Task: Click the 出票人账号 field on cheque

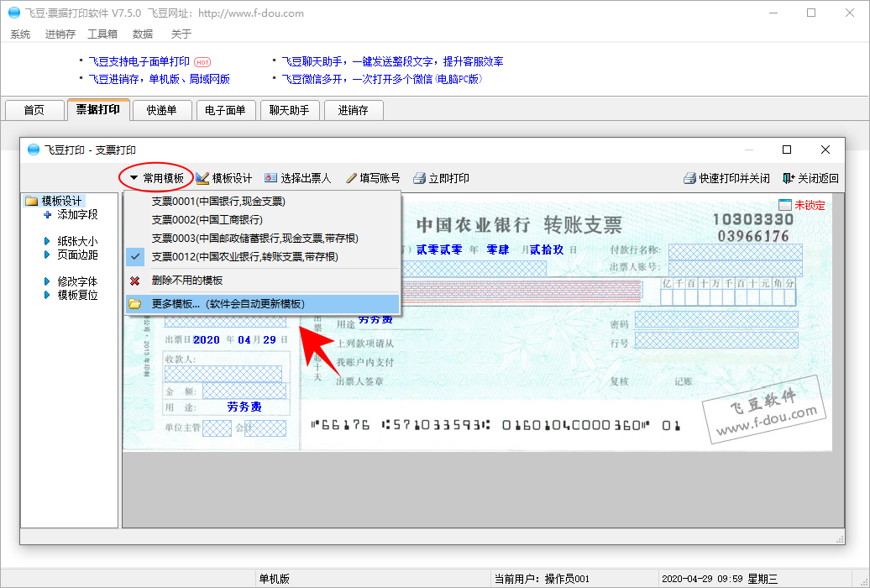Action: [735, 268]
